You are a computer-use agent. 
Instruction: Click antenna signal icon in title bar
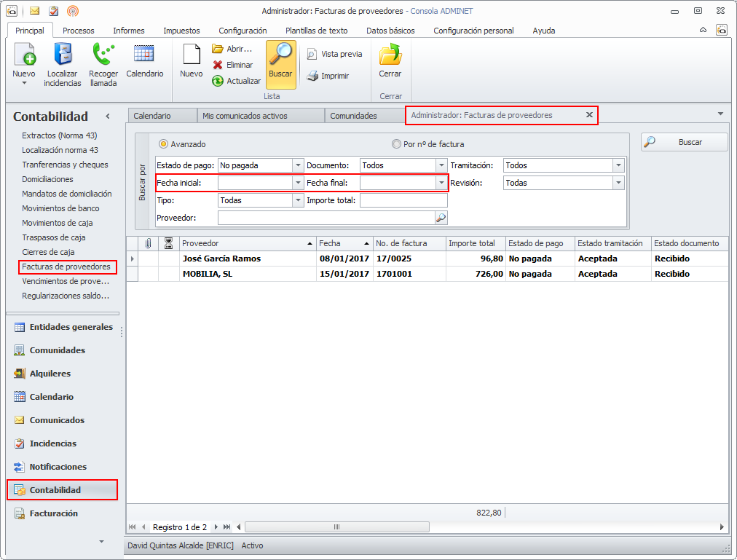tap(73, 10)
